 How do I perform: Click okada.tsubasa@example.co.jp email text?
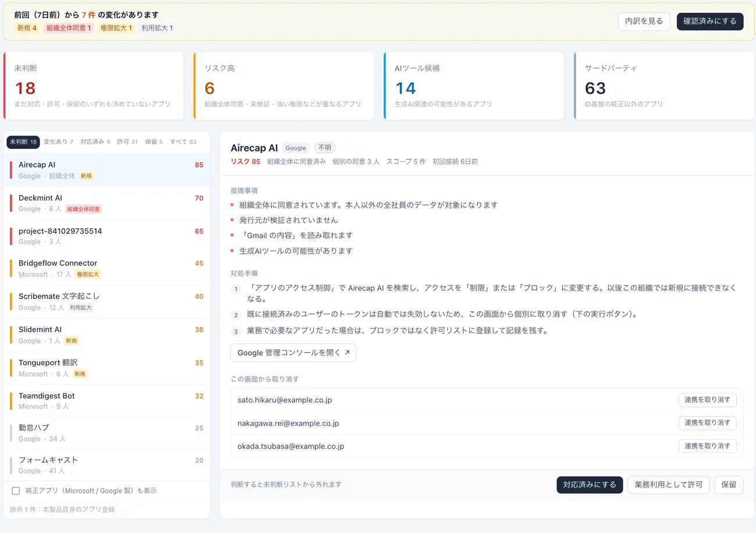click(x=291, y=446)
